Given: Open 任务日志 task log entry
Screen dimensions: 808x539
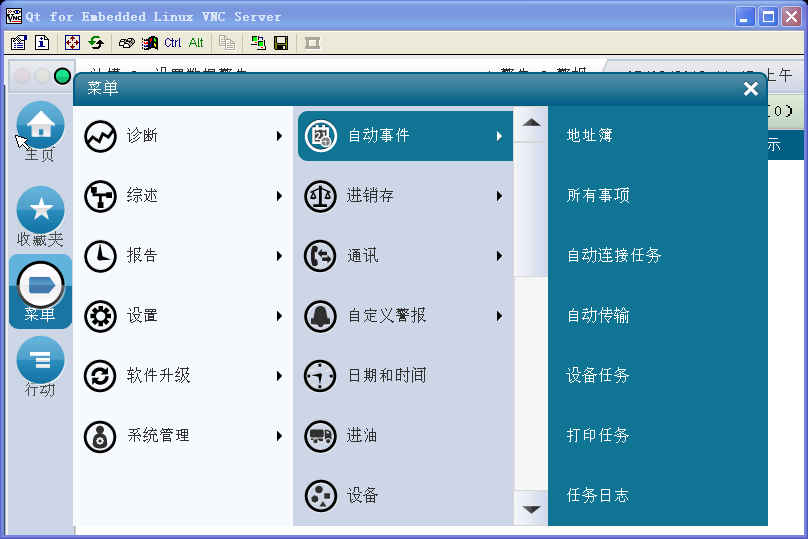Looking at the screenshot, I should click(598, 496).
